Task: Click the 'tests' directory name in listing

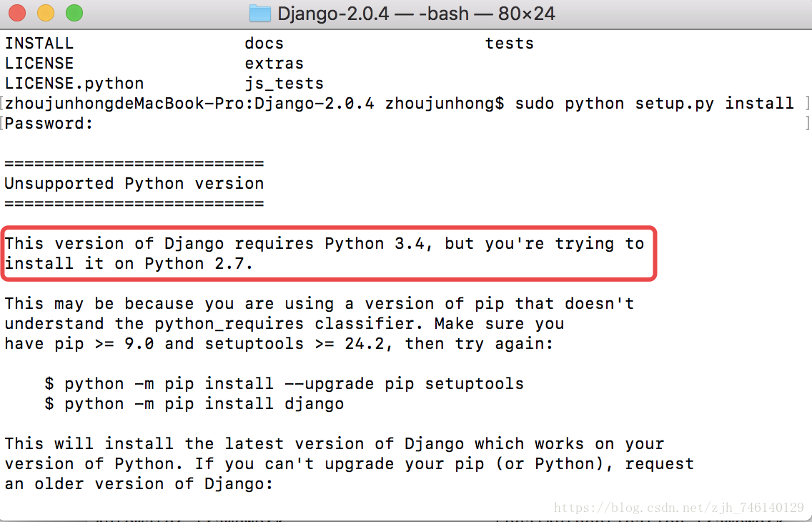Action: (510, 44)
